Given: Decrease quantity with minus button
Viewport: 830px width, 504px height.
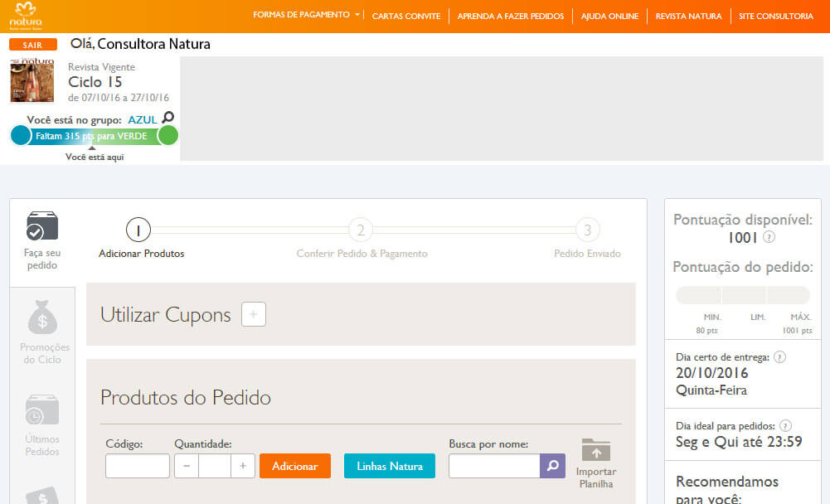Looking at the screenshot, I should coord(187,466).
